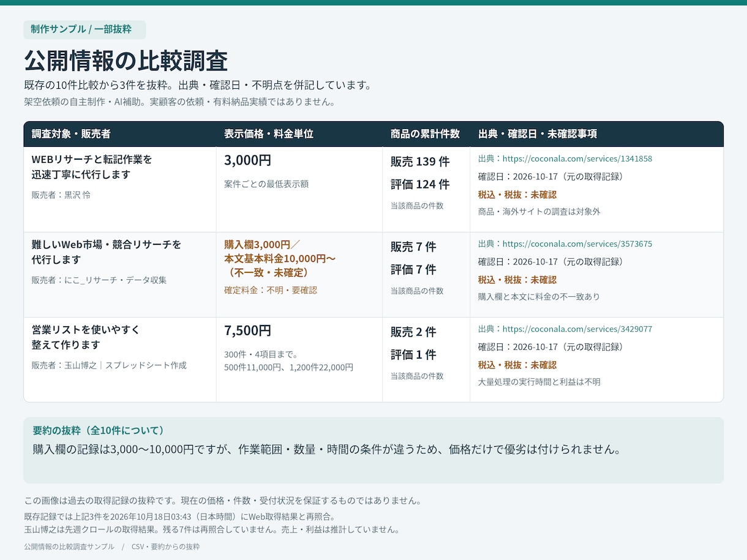The height and width of the screenshot is (560, 747).
Task: Select title 難しいWeb市場・競合リサーチを代行します
Action: tap(107, 252)
